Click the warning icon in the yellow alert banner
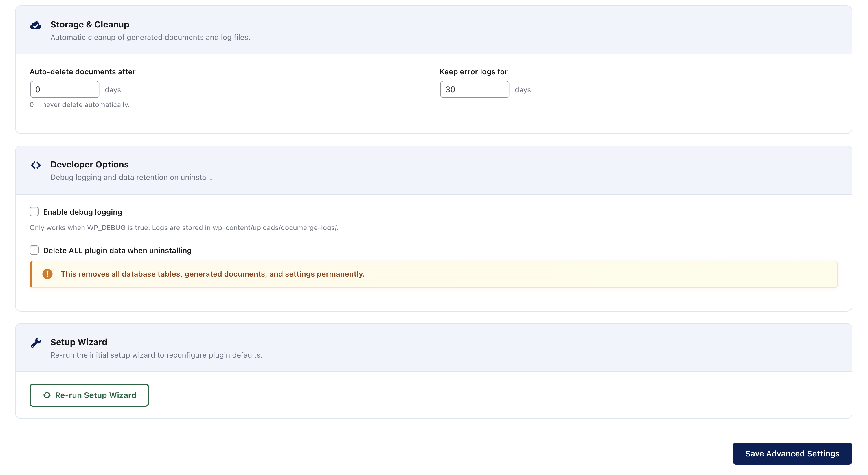 [x=47, y=274]
